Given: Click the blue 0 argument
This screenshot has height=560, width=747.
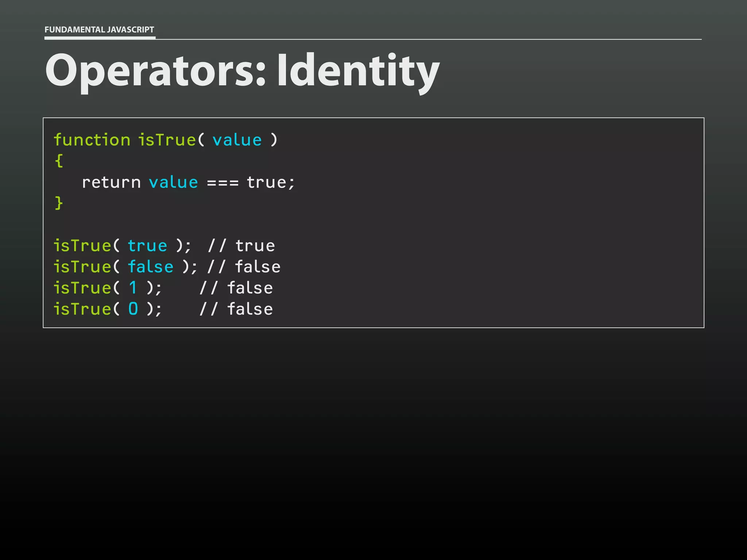Looking at the screenshot, I should coord(133,309).
